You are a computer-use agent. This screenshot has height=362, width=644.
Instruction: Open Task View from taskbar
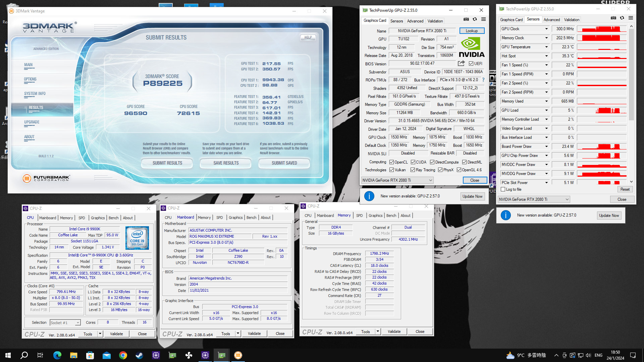(x=40, y=355)
